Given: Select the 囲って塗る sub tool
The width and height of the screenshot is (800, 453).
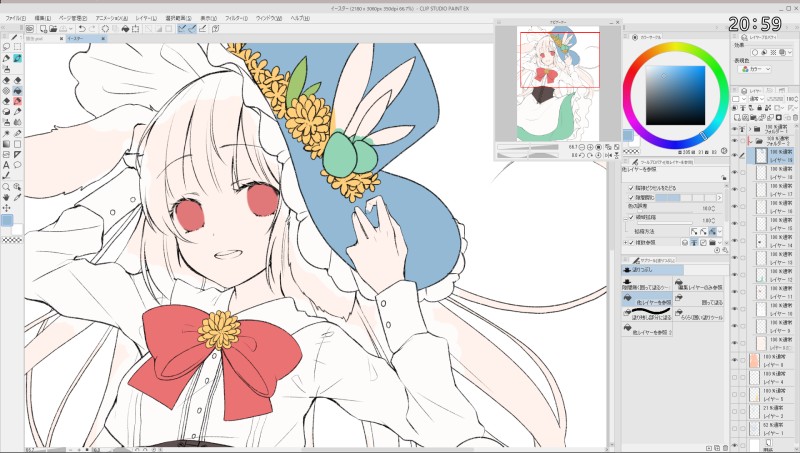Looking at the screenshot, I should point(698,299).
